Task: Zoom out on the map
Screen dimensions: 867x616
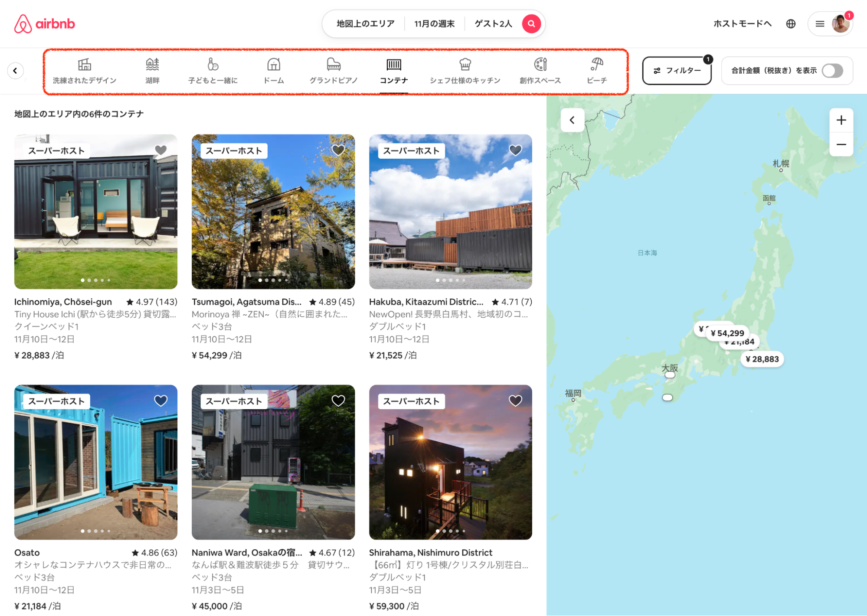Action: (x=841, y=144)
